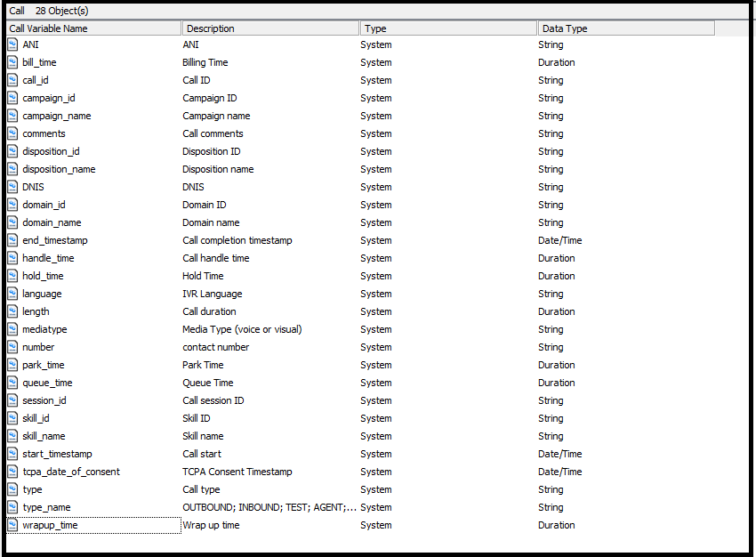Click the queue_time variable icon
This screenshot has width=756, height=557.
tap(12, 383)
